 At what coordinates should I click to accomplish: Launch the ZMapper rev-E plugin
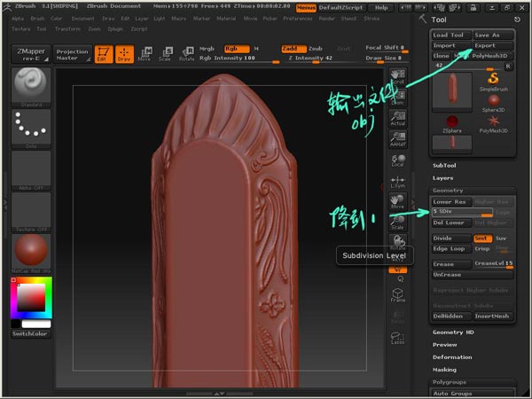click(x=31, y=54)
